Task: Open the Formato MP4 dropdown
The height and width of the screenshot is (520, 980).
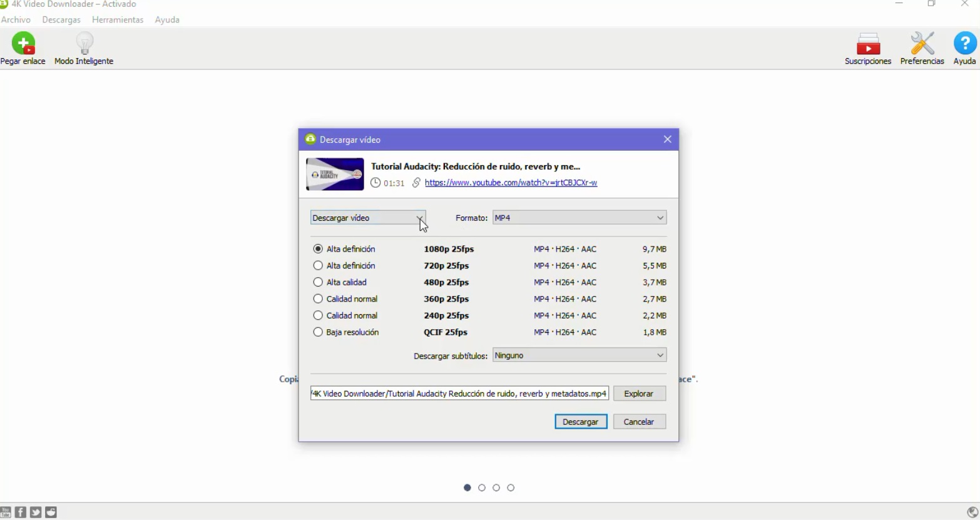Action: tap(579, 218)
